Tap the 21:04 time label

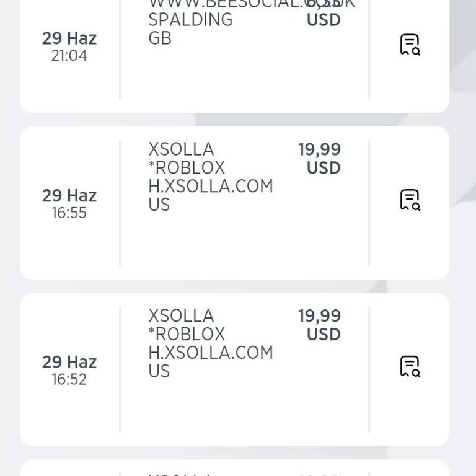click(69, 56)
